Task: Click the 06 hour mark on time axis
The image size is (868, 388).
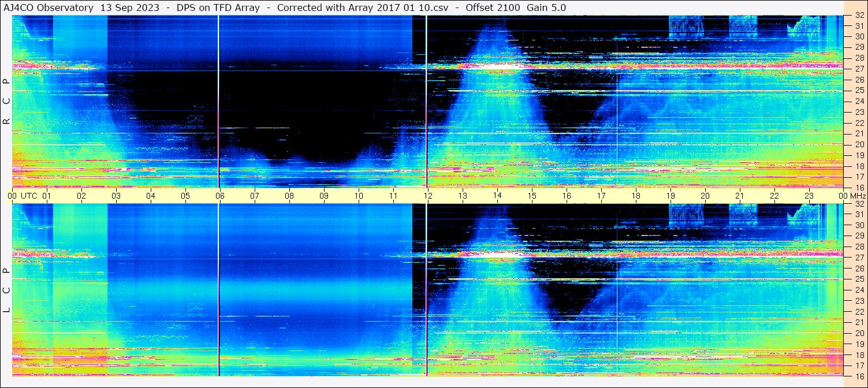Action: [x=219, y=196]
